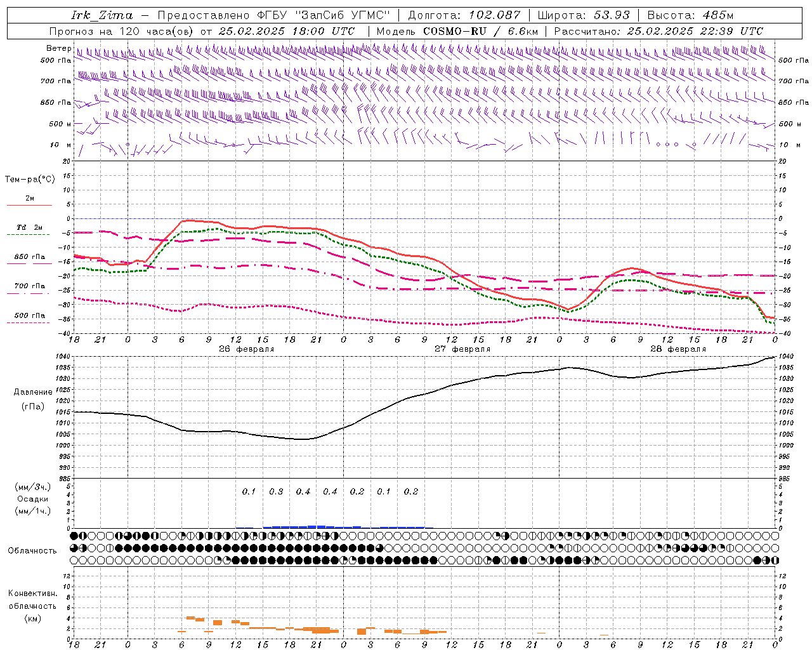The width and height of the screenshot is (812, 650).
Task: Click the Осадки precipitation label
Action: (x=33, y=499)
